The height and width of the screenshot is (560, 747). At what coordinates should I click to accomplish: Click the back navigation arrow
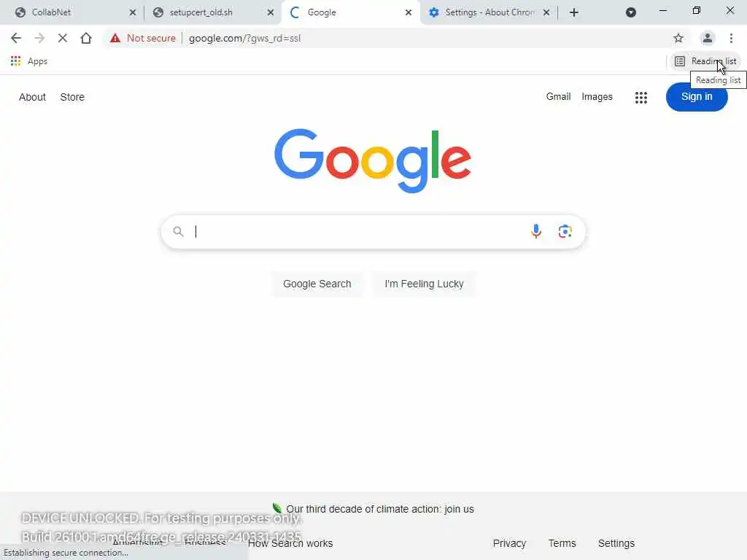tap(16, 38)
